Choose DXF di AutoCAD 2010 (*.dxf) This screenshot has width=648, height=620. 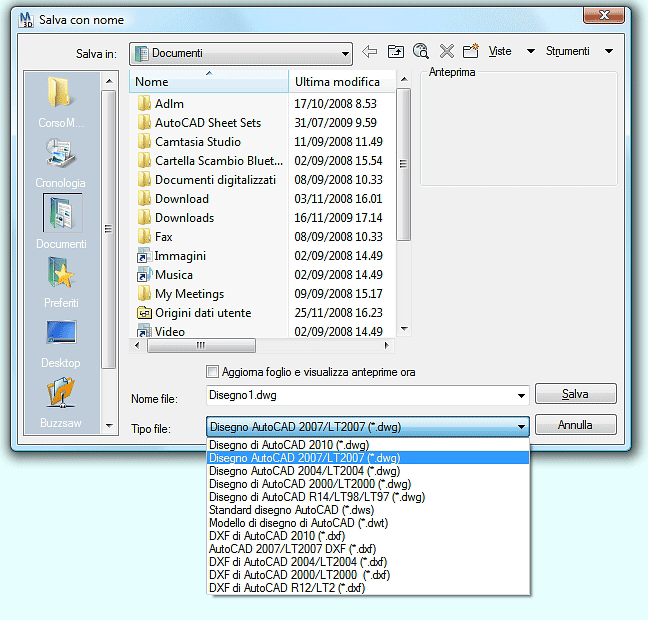pyautogui.click(x=368, y=536)
